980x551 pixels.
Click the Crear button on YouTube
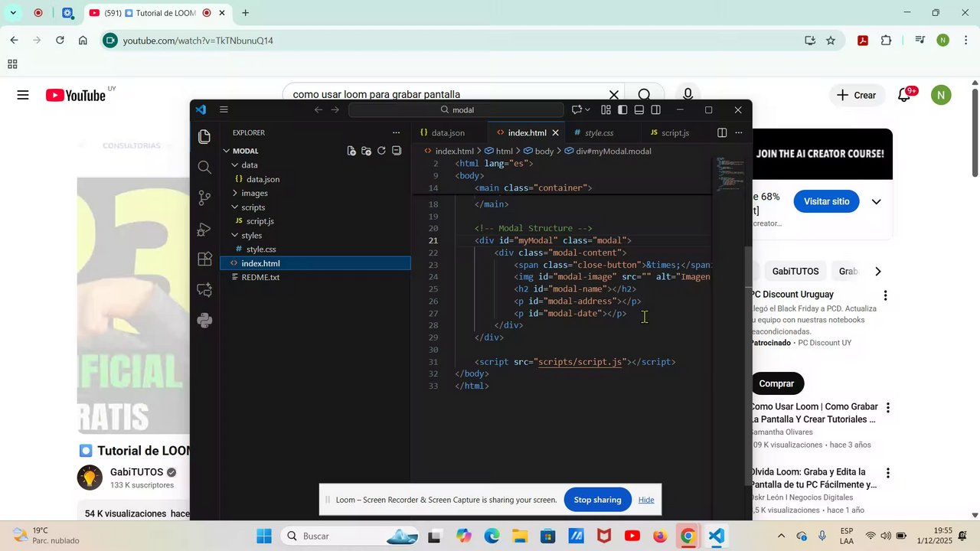[856, 95]
